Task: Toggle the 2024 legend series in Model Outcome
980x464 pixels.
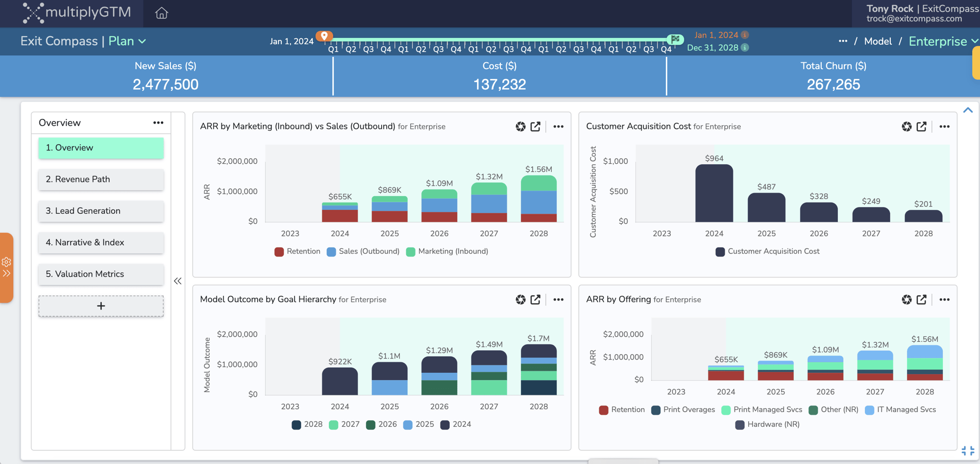Action: tap(456, 424)
